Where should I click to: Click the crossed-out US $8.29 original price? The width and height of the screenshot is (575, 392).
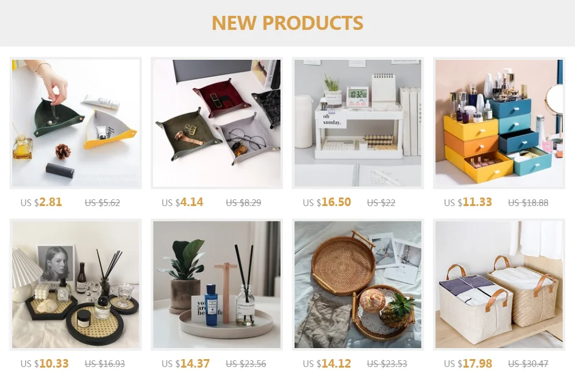[x=243, y=203]
